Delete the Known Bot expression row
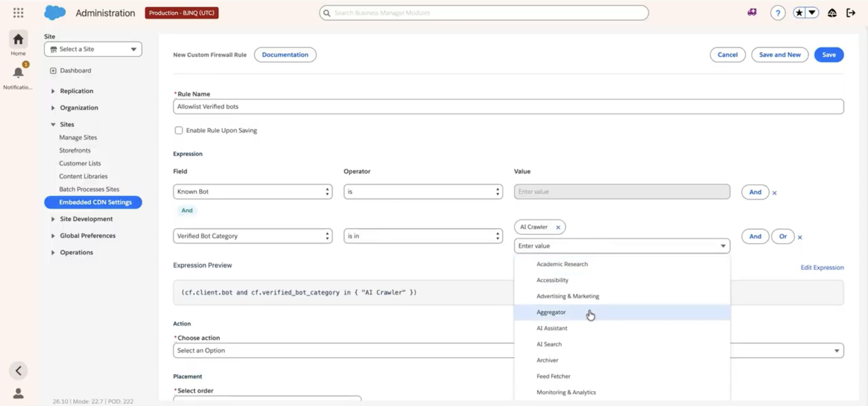868x406 pixels. (774, 193)
